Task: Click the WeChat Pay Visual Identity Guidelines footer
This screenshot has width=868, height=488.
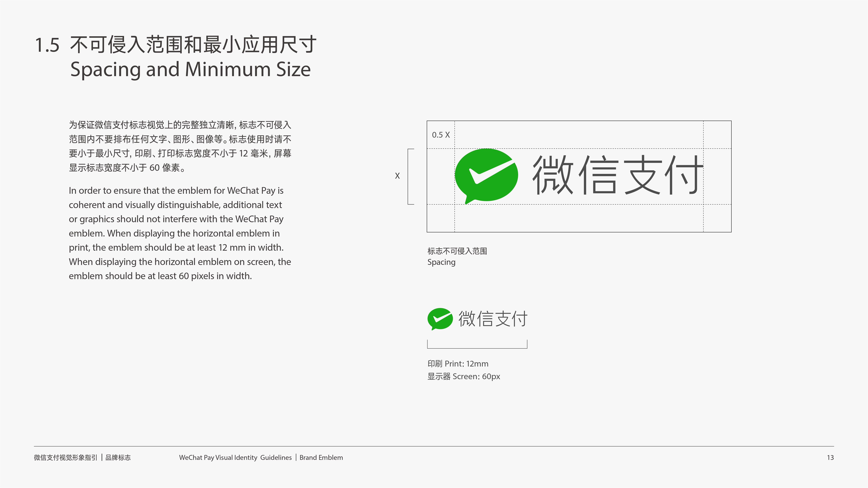Action: point(235,457)
